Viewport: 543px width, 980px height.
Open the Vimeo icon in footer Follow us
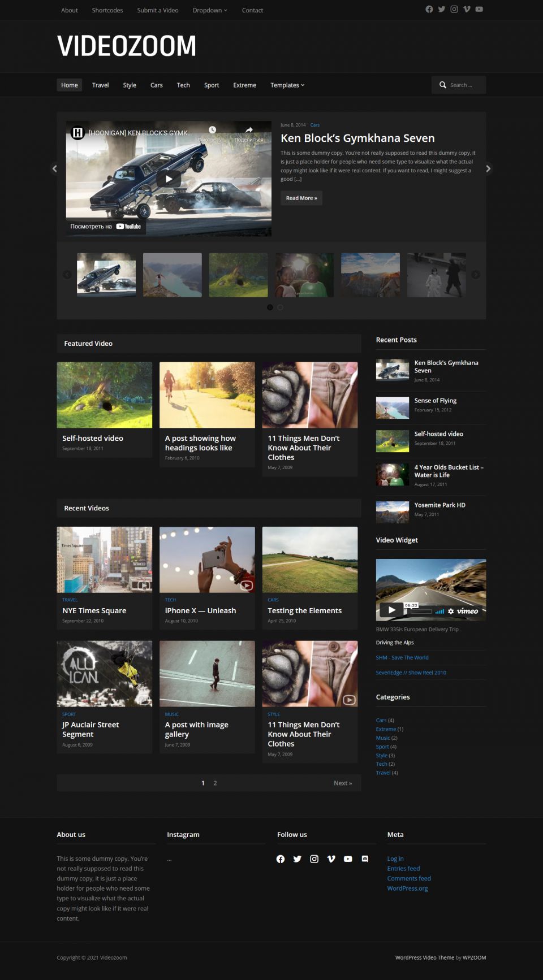point(331,859)
